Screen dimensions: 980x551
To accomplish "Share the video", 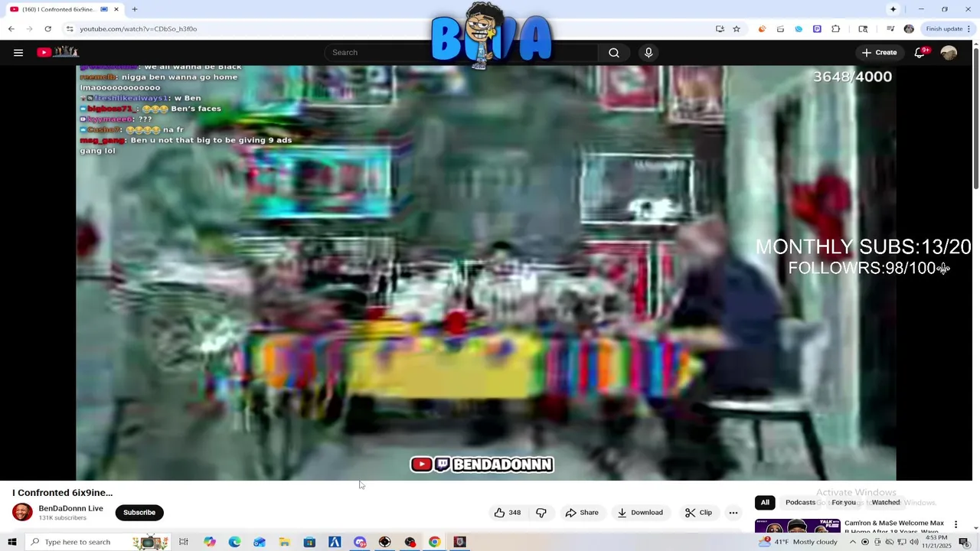I will (582, 513).
